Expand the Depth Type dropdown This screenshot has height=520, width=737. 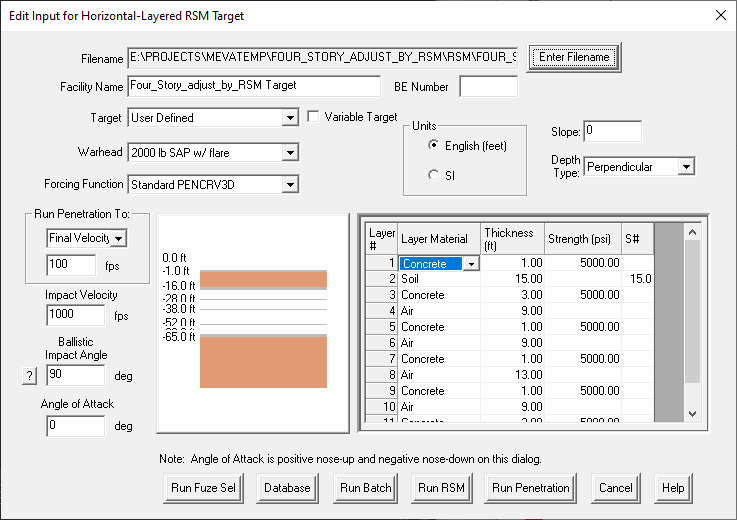click(685, 167)
